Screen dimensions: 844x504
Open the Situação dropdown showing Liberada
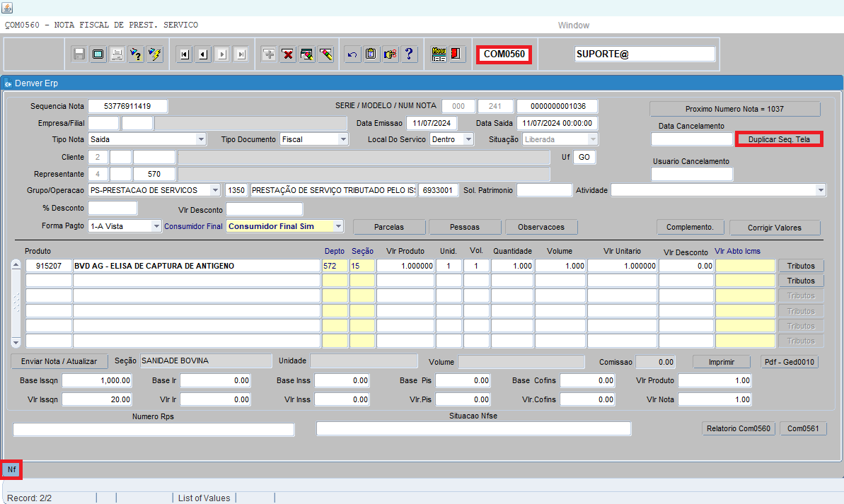click(x=593, y=139)
